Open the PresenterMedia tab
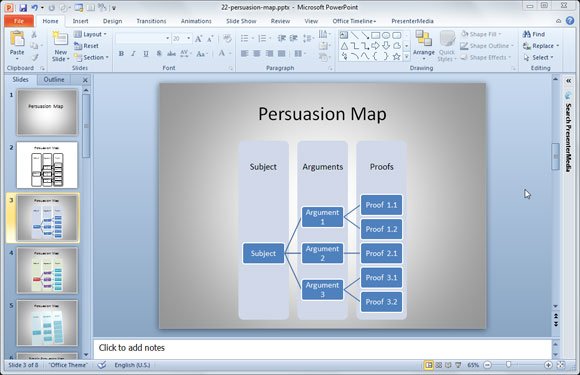This screenshot has width=580, height=375. pyautogui.click(x=412, y=21)
